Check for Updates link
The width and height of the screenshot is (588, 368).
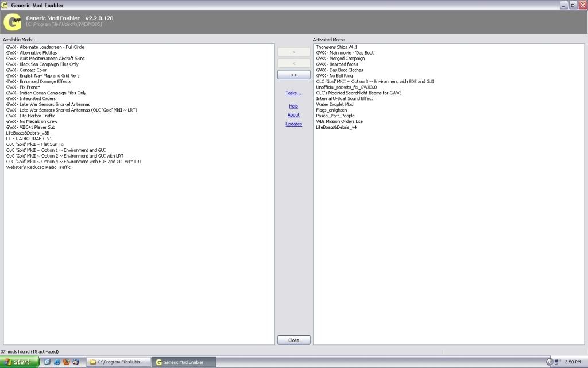coord(293,124)
